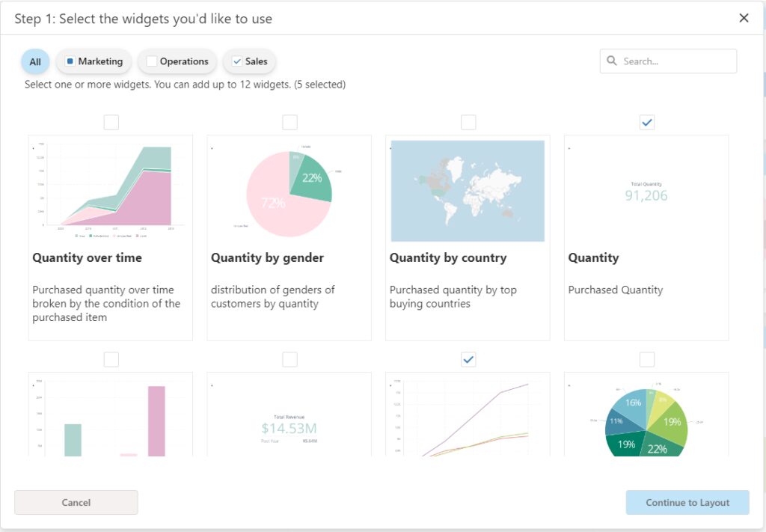Filter widgets by Marketing category
Image resolution: width=766 pixels, height=532 pixels.
coord(94,61)
